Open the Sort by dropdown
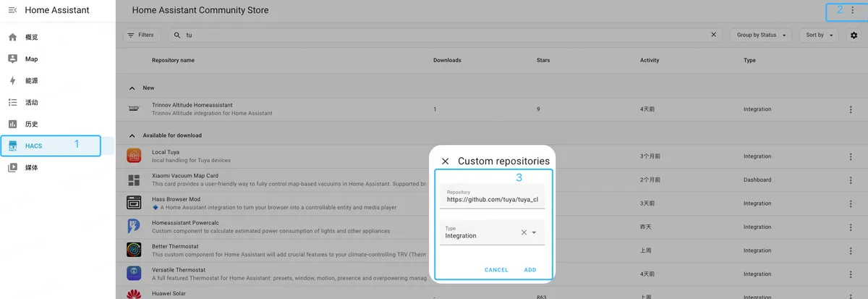The width and height of the screenshot is (868, 299). (819, 35)
